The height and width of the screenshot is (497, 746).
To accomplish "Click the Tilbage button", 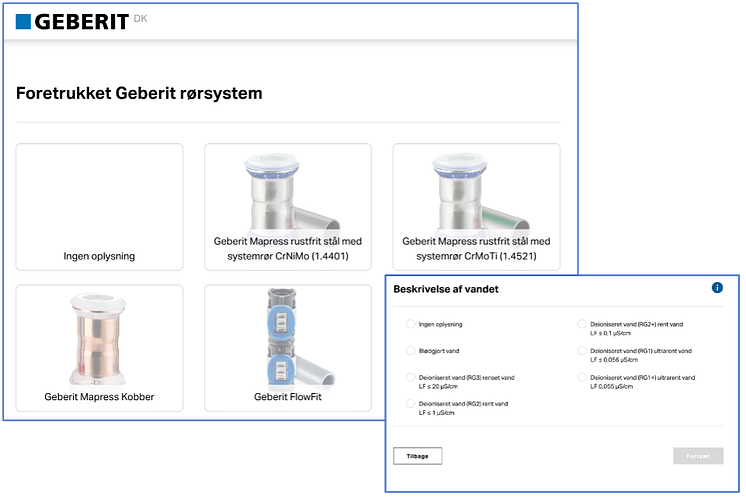I will point(418,456).
